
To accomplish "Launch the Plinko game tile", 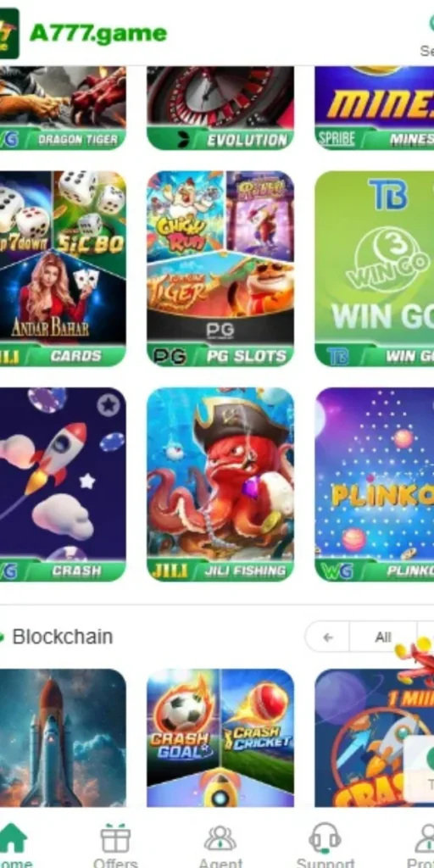I will tap(374, 484).
